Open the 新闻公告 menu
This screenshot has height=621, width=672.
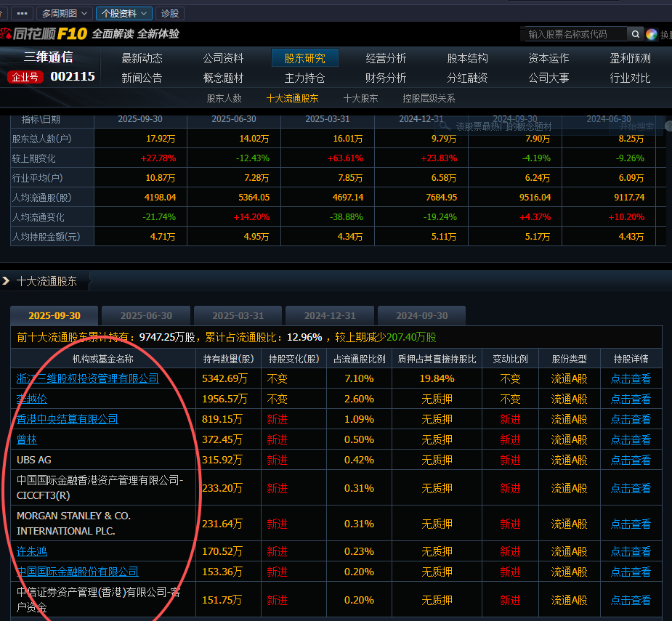[142, 78]
